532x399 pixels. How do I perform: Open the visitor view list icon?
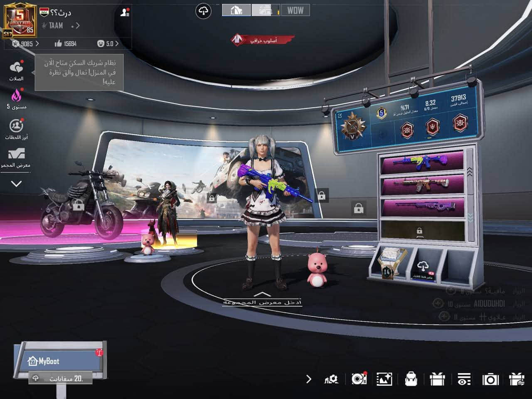tap(464, 379)
